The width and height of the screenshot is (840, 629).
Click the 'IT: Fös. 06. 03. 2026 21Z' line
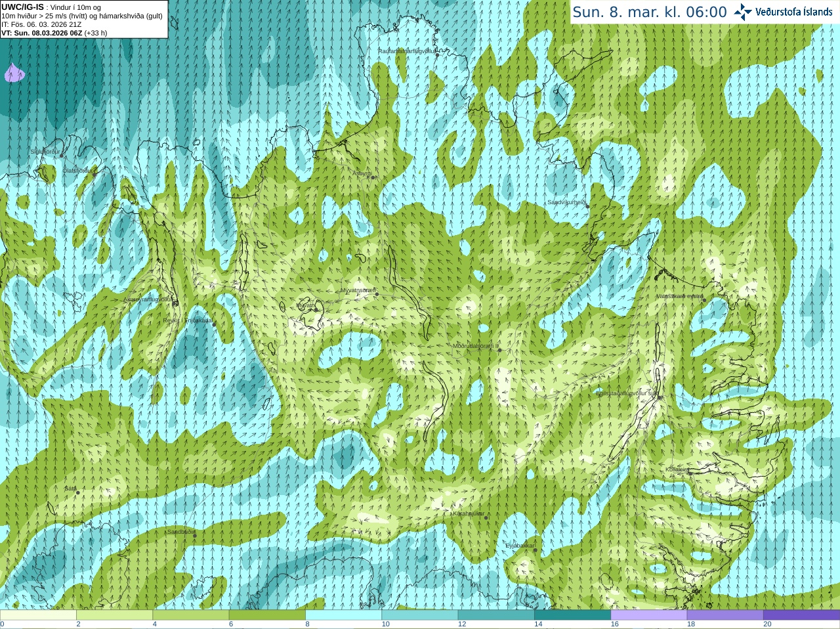pos(41,24)
